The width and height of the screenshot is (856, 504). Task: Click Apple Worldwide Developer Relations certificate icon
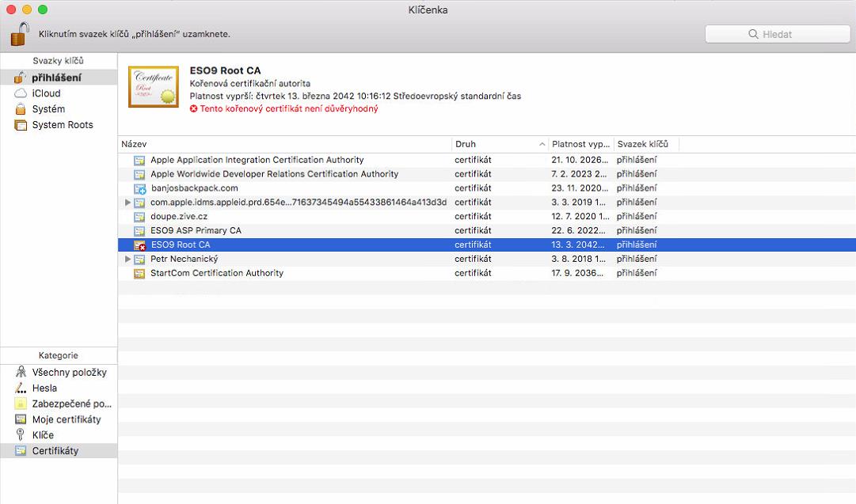click(139, 175)
